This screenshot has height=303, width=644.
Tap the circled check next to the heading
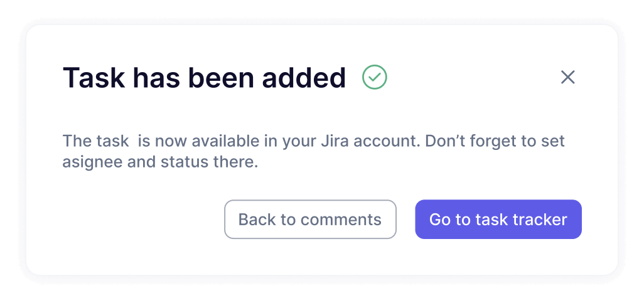tap(375, 77)
